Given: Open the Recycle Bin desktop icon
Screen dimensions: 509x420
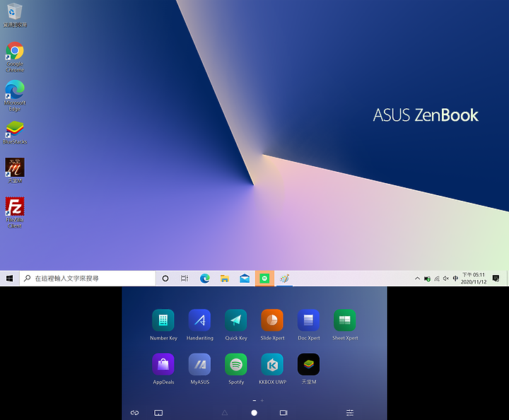Looking at the screenshot, I should (x=15, y=15).
